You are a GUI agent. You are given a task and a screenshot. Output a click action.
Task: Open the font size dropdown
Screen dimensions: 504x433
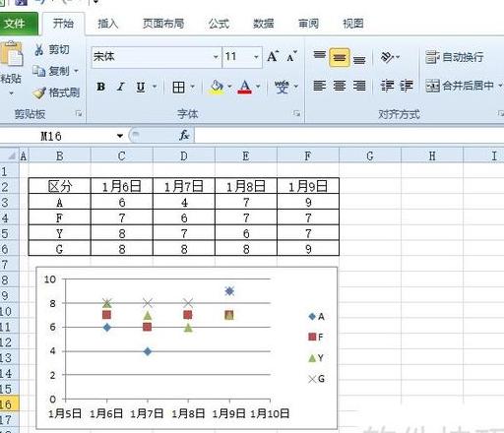click(x=256, y=57)
